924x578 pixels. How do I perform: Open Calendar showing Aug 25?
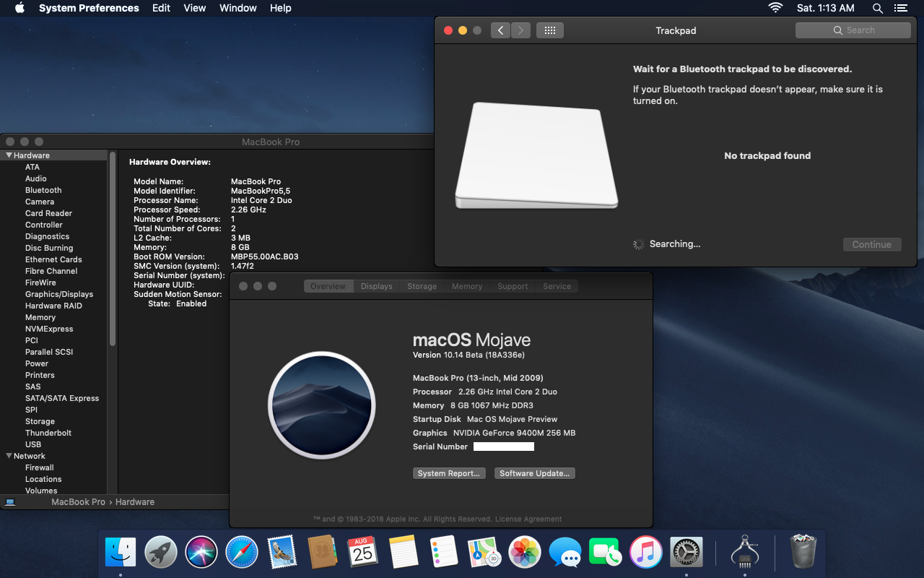363,553
